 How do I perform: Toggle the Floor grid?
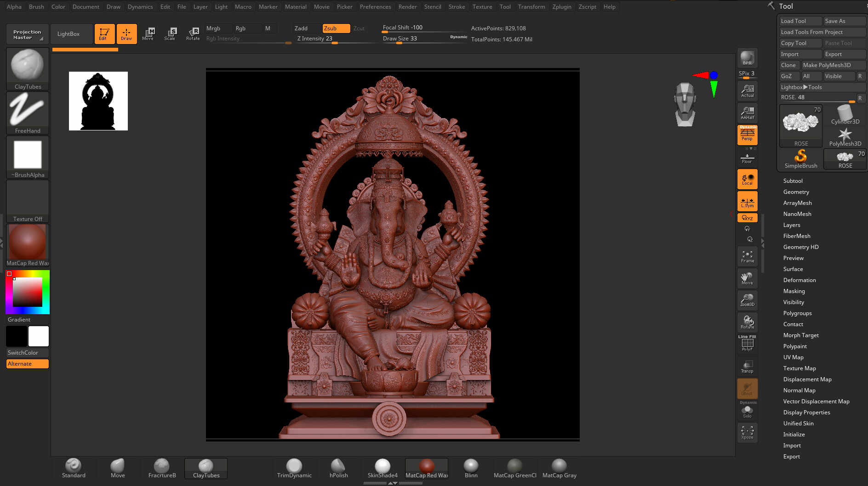pyautogui.click(x=747, y=158)
